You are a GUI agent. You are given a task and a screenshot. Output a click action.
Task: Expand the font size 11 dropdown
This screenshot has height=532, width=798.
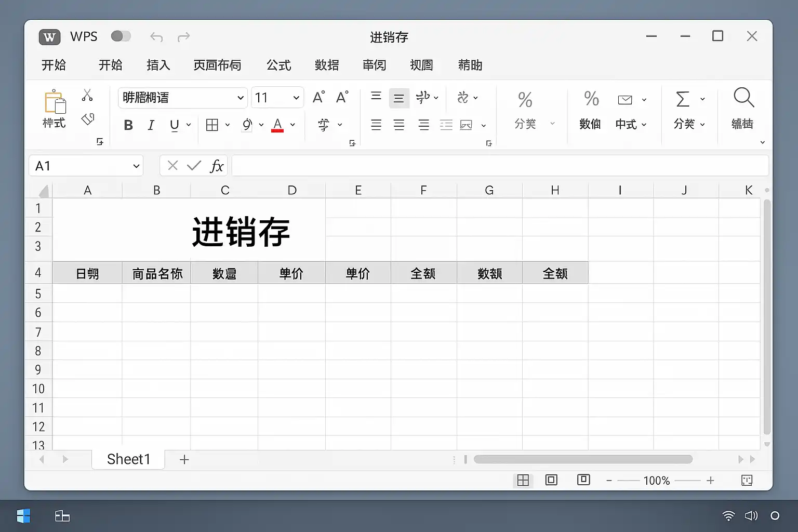296,98
